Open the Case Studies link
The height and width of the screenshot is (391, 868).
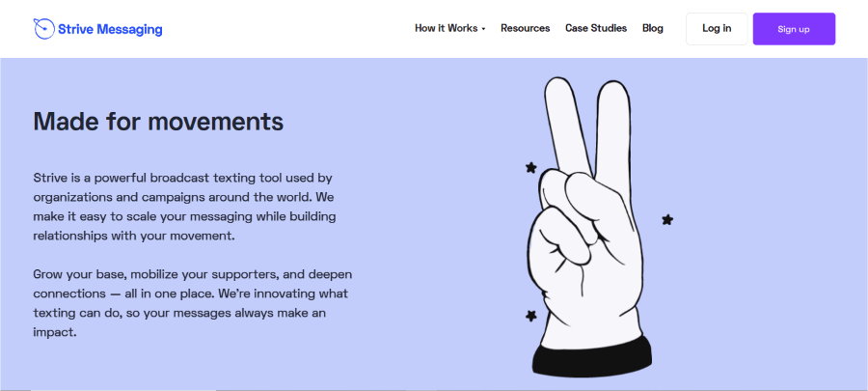596,28
